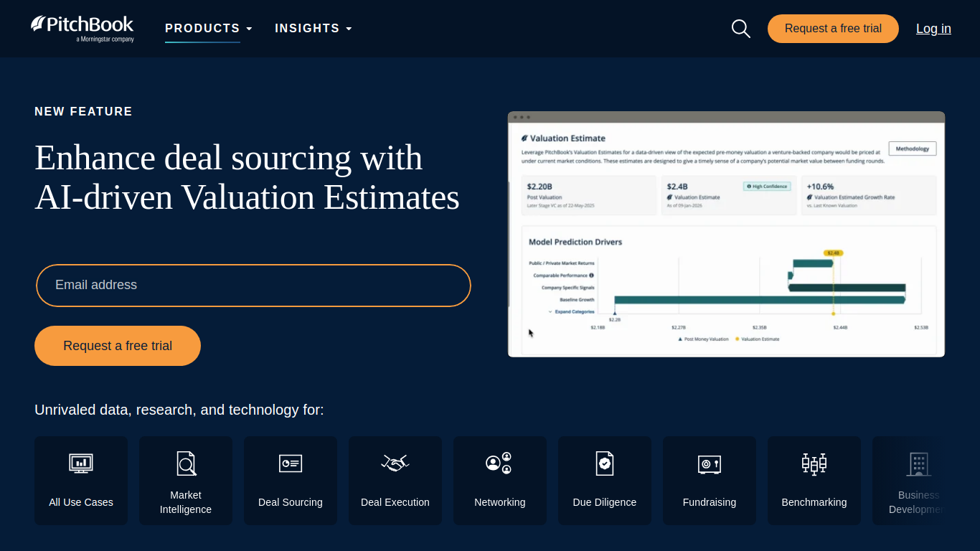
Task: Click header Request a free trial button
Action: coord(833,29)
